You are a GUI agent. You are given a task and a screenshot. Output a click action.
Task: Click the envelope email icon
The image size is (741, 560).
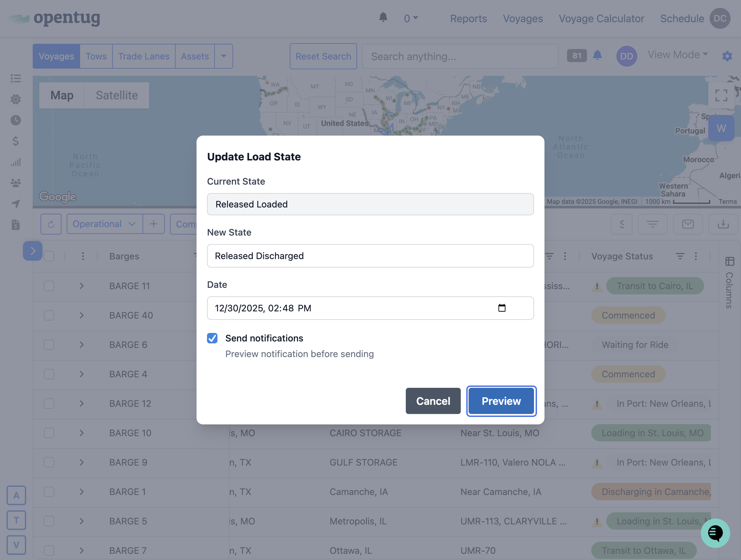(x=688, y=224)
